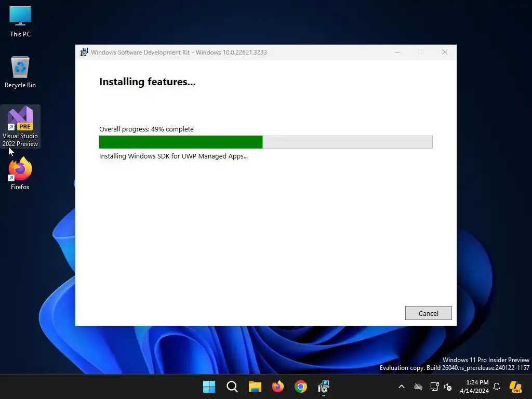The width and height of the screenshot is (532, 399).
Task: Click the green overall progress bar
Action: point(265,142)
